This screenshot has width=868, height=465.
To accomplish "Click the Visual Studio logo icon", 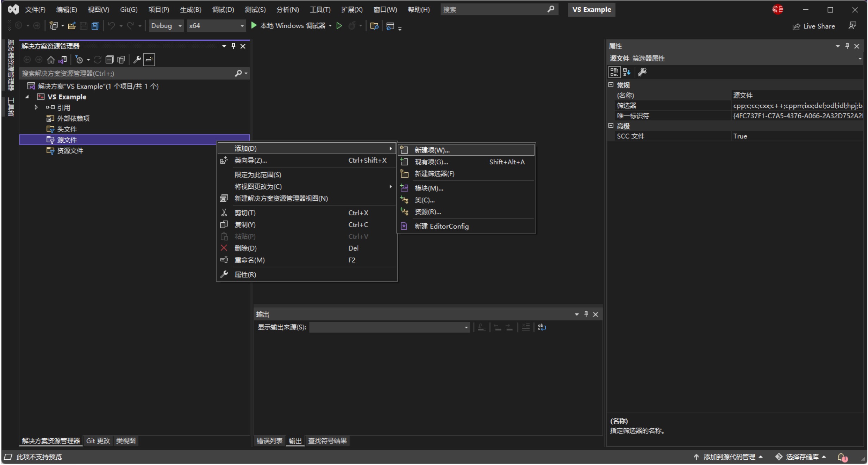I will pos(13,10).
